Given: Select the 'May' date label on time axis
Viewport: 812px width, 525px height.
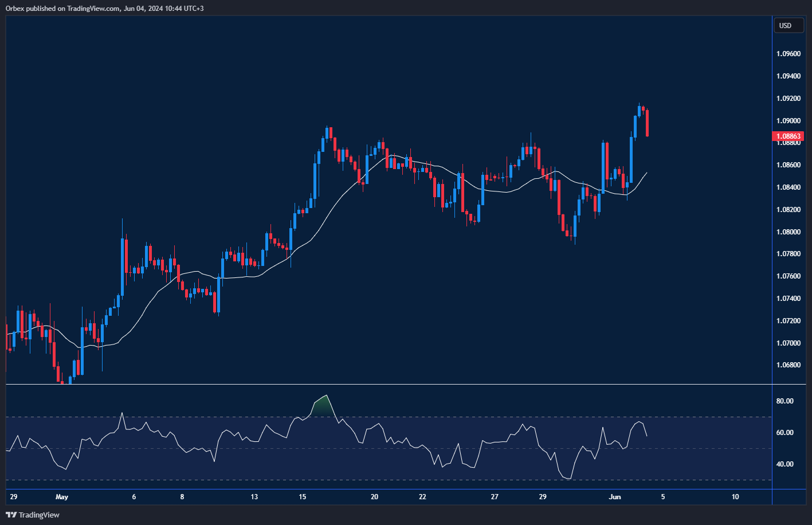Looking at the screenshot, I should 62,497.
